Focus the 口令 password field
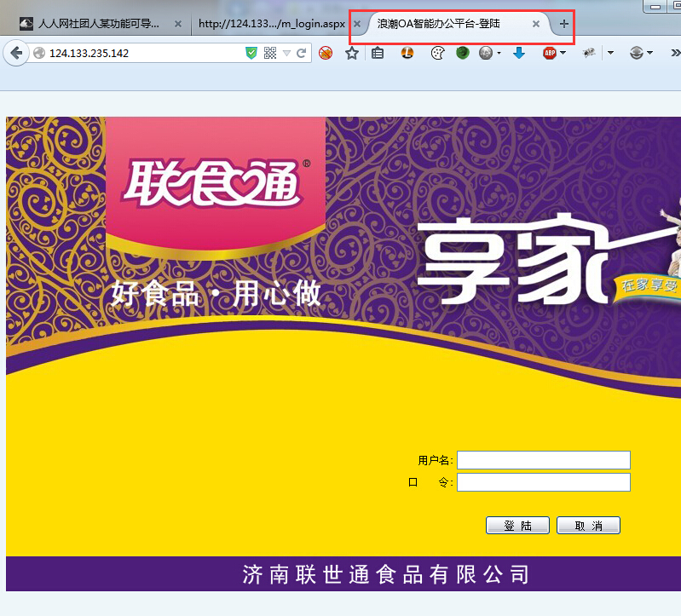The height and width of the screenshot is (616, 681). pyautogui.click(x=543, y=482)
